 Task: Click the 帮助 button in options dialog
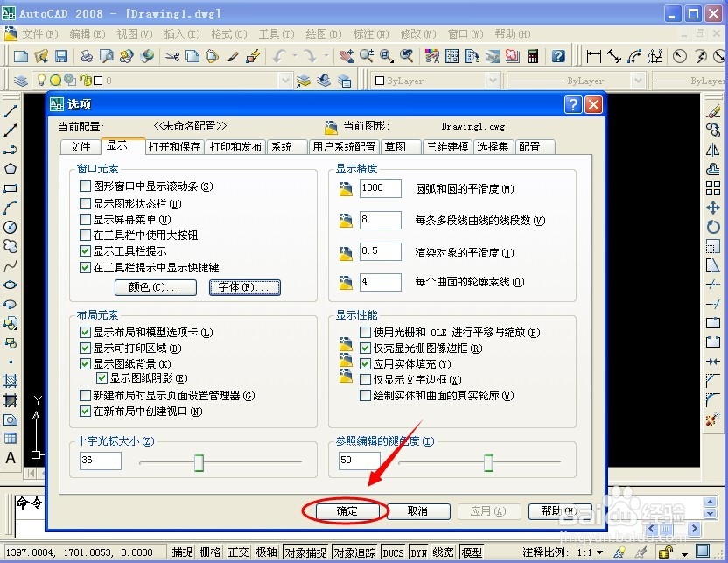point(560,511)
